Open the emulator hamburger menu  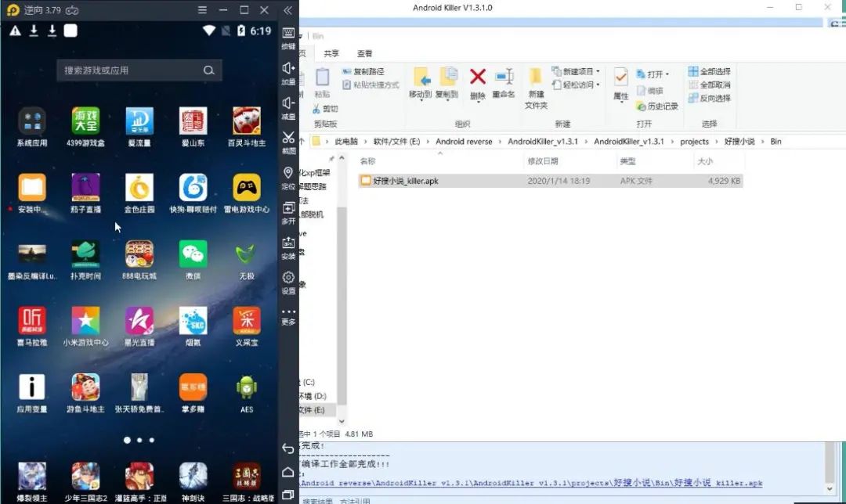pyautogui.click(x=202, y=9)
